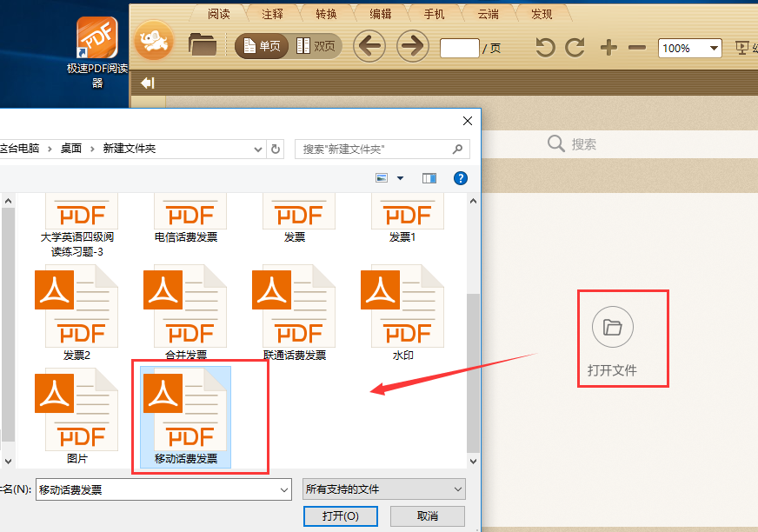758x532 pixels.
Task: Click the folder icon in the toolbar
Action: click(x=203, y=45)
